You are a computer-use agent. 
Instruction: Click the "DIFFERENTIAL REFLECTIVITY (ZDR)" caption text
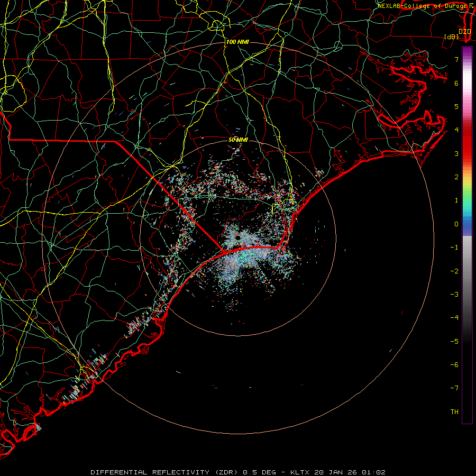(x=166, y=472)
